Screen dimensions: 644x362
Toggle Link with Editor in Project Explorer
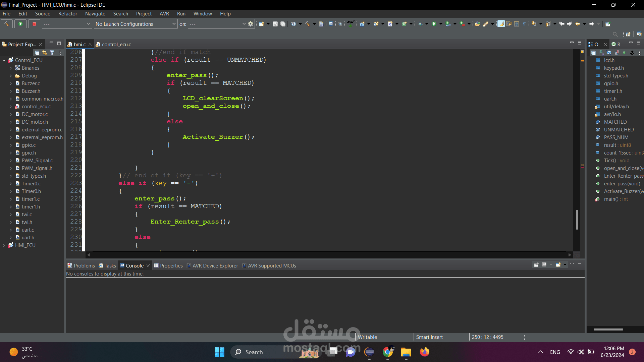45,53
